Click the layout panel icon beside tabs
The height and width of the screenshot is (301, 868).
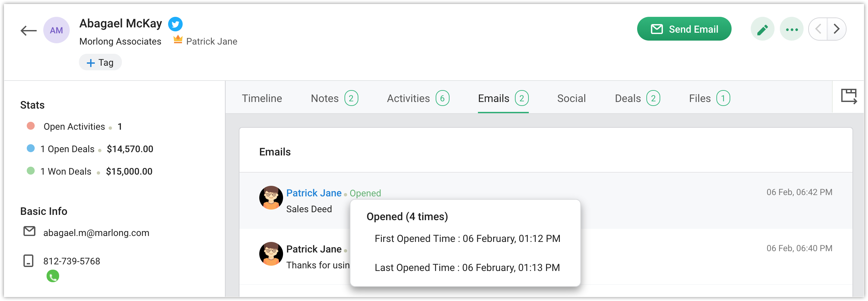[x=849, y=97]
